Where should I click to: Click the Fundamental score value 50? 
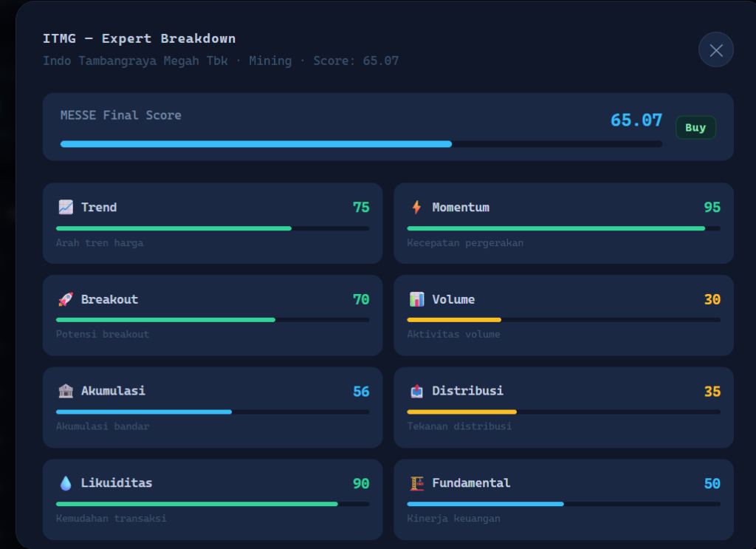[x=712, y=484]
